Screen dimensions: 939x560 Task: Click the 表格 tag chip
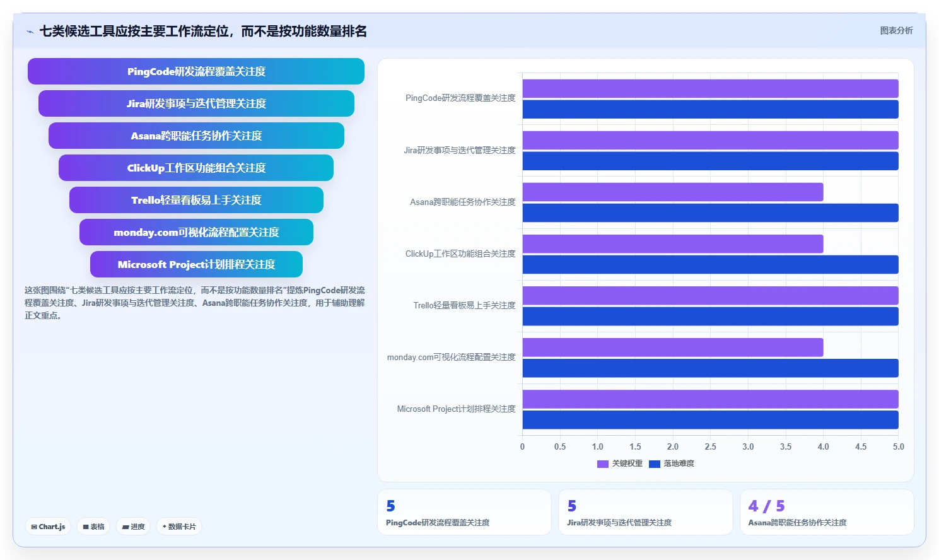point(94,527)
